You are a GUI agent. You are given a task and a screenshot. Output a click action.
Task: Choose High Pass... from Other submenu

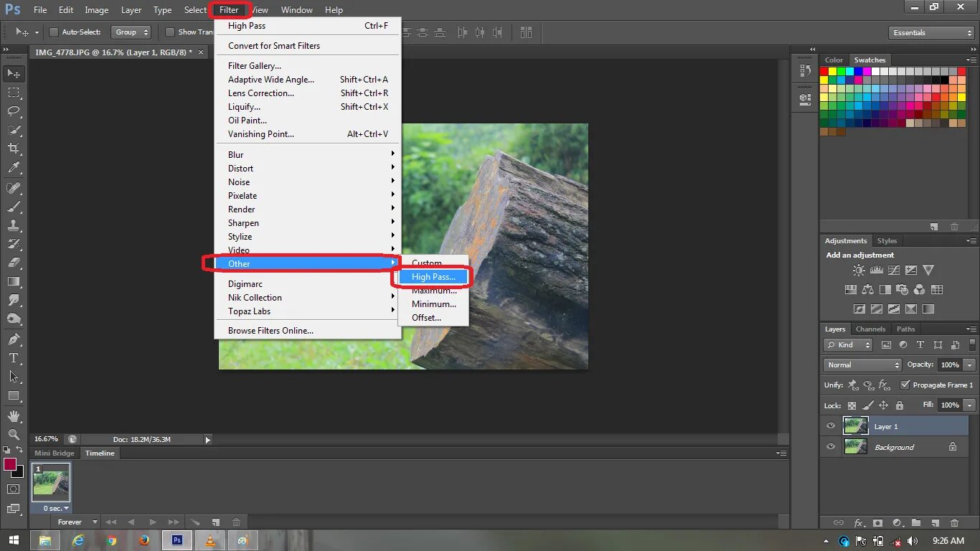pyautogui.click(x=433, y=277)
